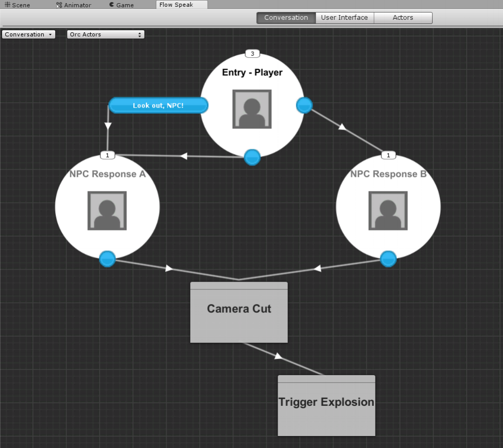Toggle the Conversation view mode button

click(x=285, y=17)
